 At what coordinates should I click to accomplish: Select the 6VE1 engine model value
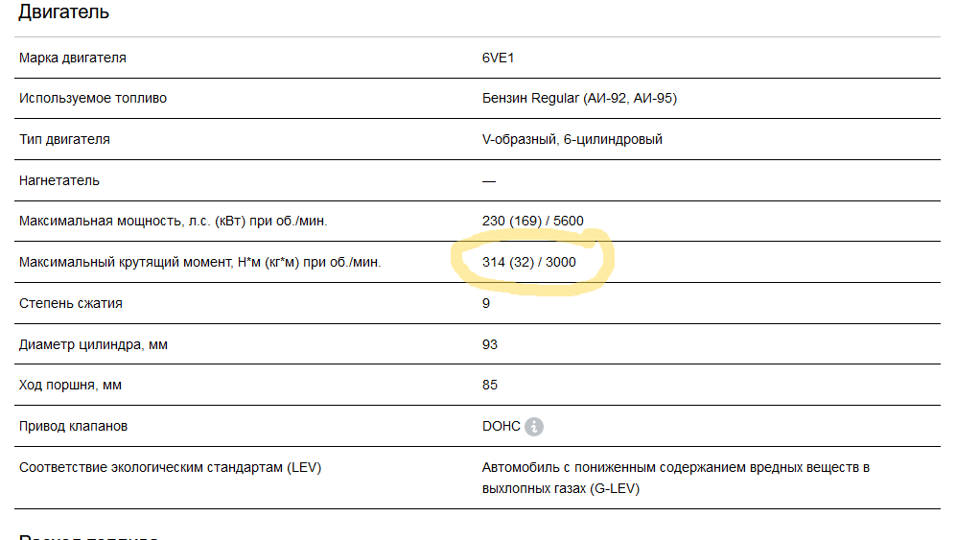click(498, 58)
